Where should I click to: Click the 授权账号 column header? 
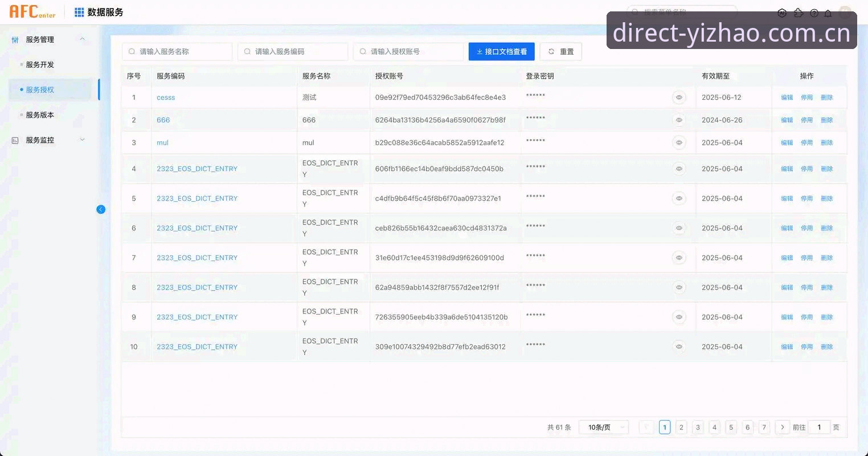(389, 76)
